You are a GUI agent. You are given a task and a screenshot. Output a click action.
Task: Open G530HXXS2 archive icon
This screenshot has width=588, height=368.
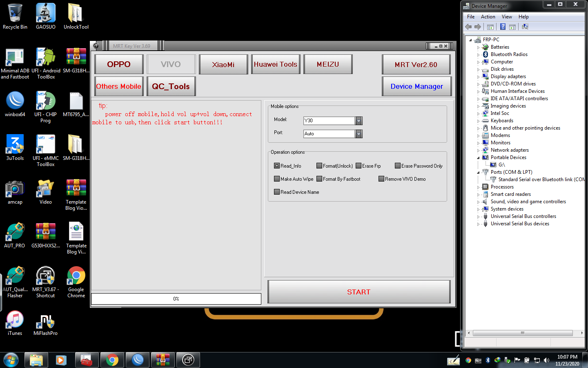click(x=46, y=235)
